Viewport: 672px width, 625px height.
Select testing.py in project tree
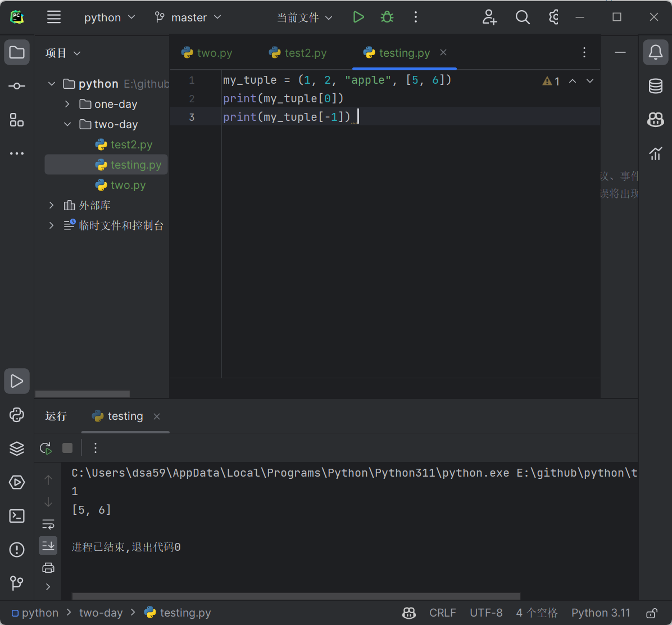click(106, 165)
